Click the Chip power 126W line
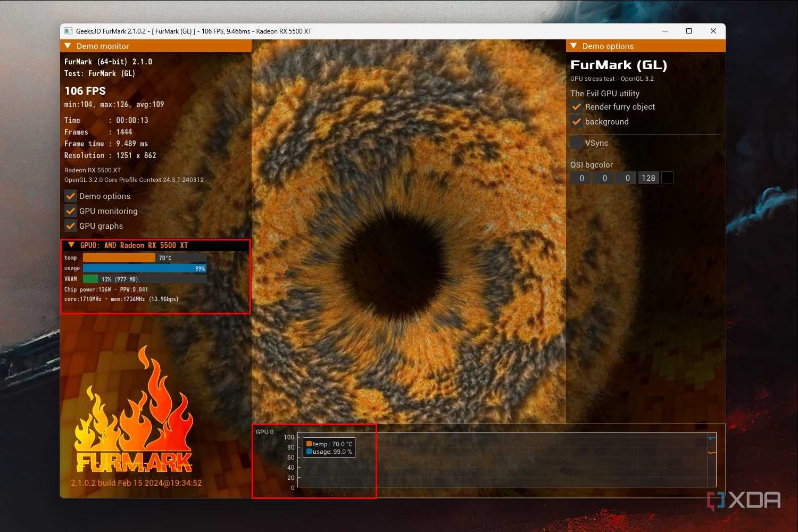This screenshot has width=798, height=532. tap(106, 289)
